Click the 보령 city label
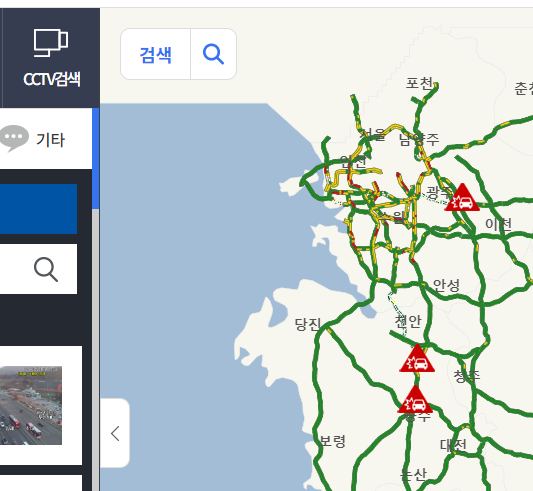 [333, 441]
